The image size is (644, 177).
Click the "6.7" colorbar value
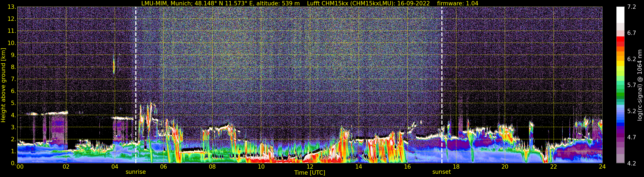coord(632,33)
